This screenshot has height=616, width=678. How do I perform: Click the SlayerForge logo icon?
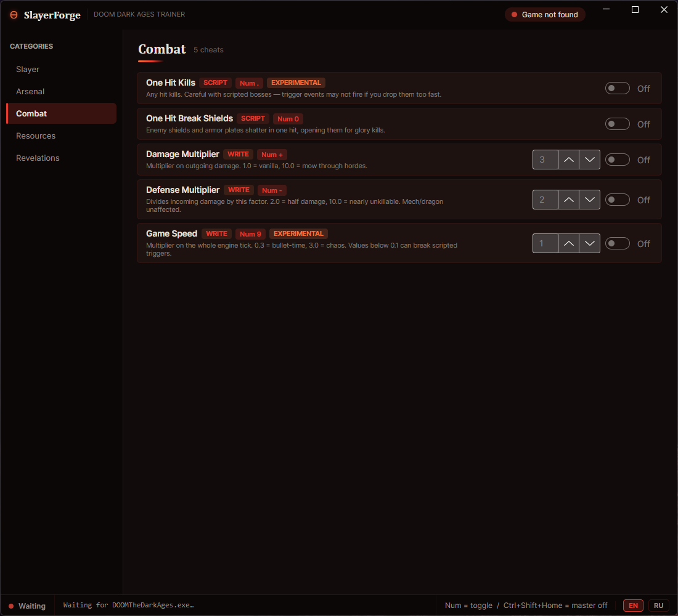[x=14, y=15]
